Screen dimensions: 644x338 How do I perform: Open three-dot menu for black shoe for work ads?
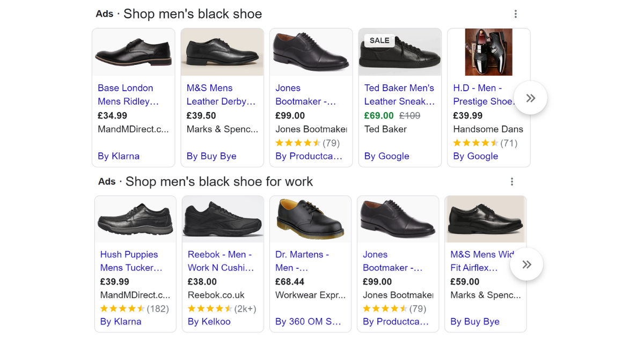tap(512, 182)
